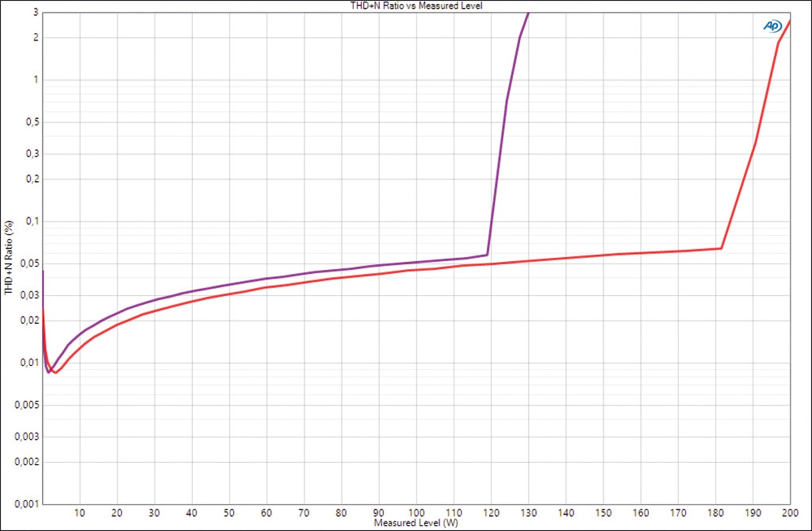The width and height of the screenshot is (812, 531).
Task: Click the red curve's sharp bend near 181 W
Action: coord(721,249)
